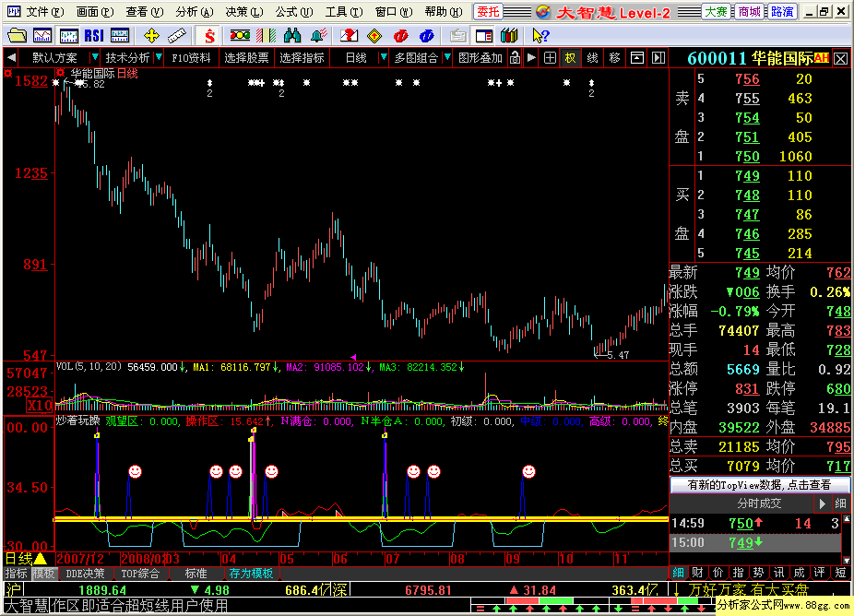The width and height of the screenshot is (854, 616).
Task: Switch to the TOP综合 tab
Action: [x=140, y=573]
